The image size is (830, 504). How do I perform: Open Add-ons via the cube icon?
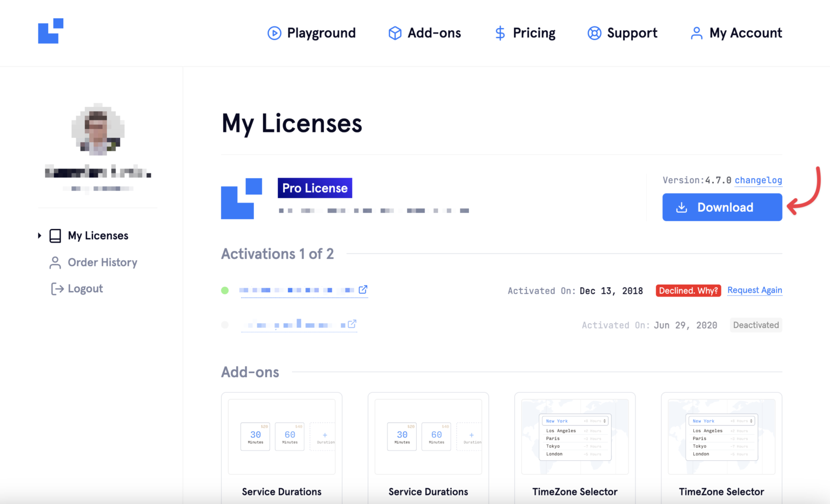tap(395, 33)
